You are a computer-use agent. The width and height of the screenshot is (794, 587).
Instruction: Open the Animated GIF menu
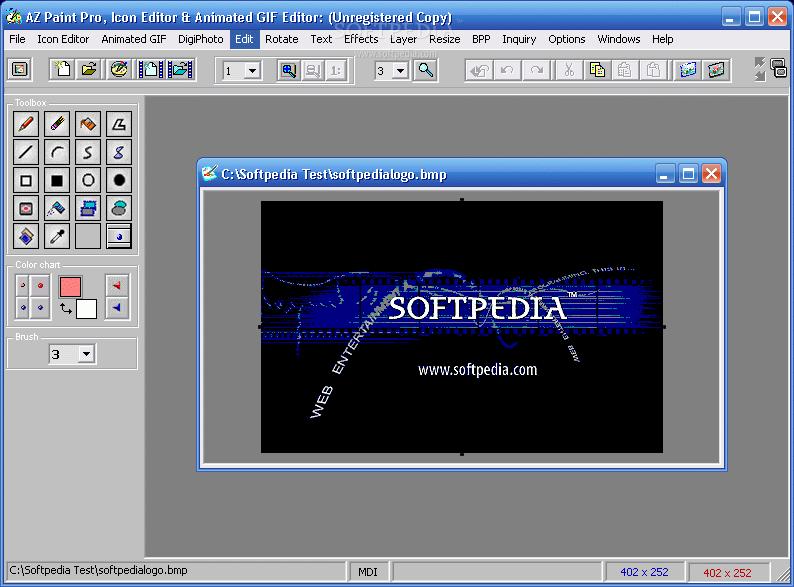tap(134, 39)
